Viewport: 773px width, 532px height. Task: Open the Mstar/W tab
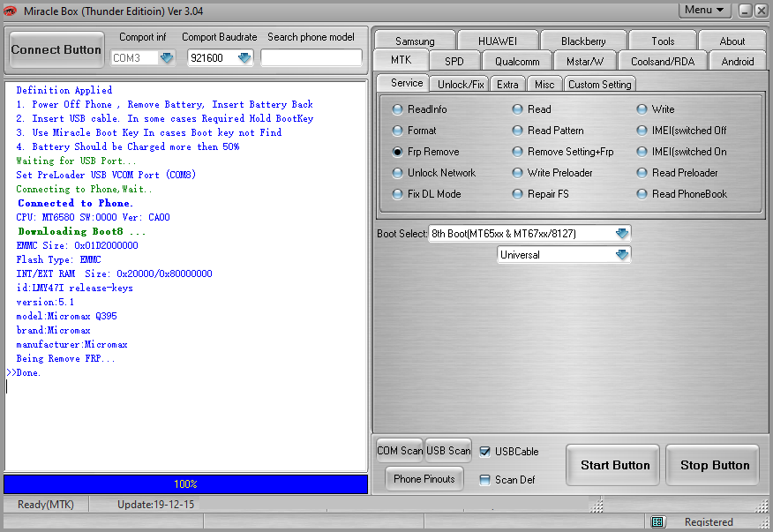pyautogui.click(x=585, y=61)
